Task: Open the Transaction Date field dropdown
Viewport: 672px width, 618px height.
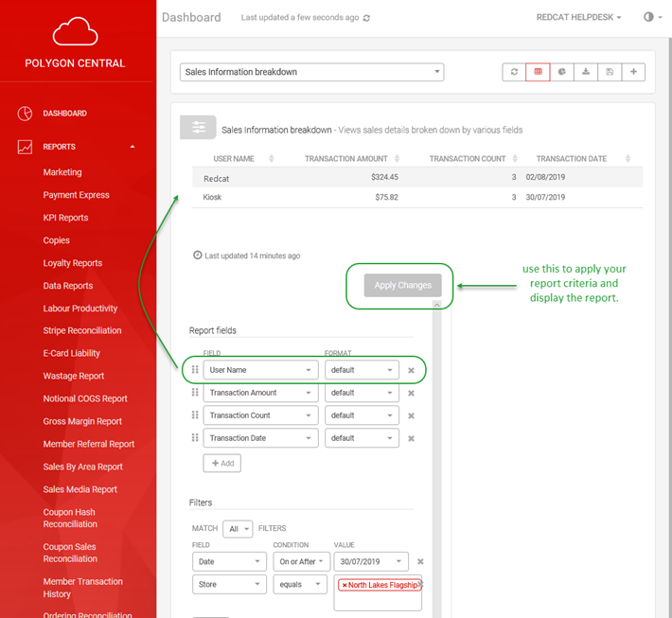Action: pyautogui.click(x=260, y=438)
